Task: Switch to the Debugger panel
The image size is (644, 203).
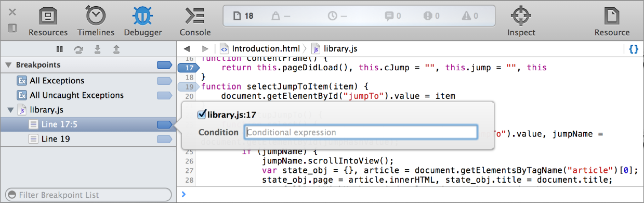Action: click(142, 21)
